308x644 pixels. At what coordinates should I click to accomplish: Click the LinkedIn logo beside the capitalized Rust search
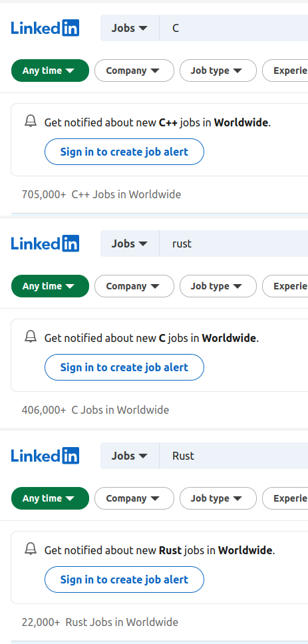[x=45, y=456]
